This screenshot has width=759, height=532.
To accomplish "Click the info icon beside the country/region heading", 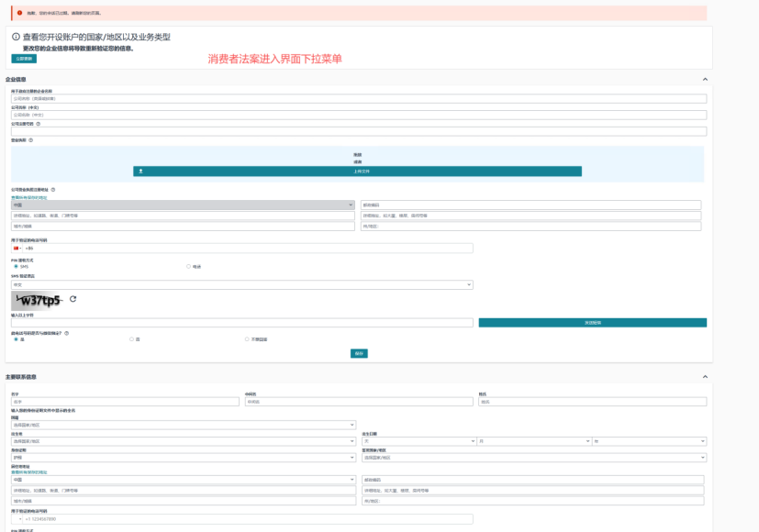I will (16, 38).
